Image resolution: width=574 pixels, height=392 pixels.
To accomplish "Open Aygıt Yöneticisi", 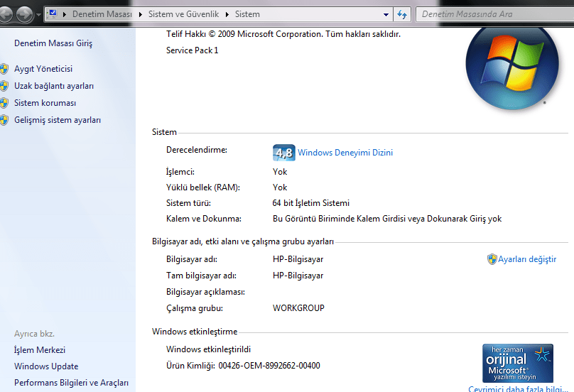I will (43, 69).
